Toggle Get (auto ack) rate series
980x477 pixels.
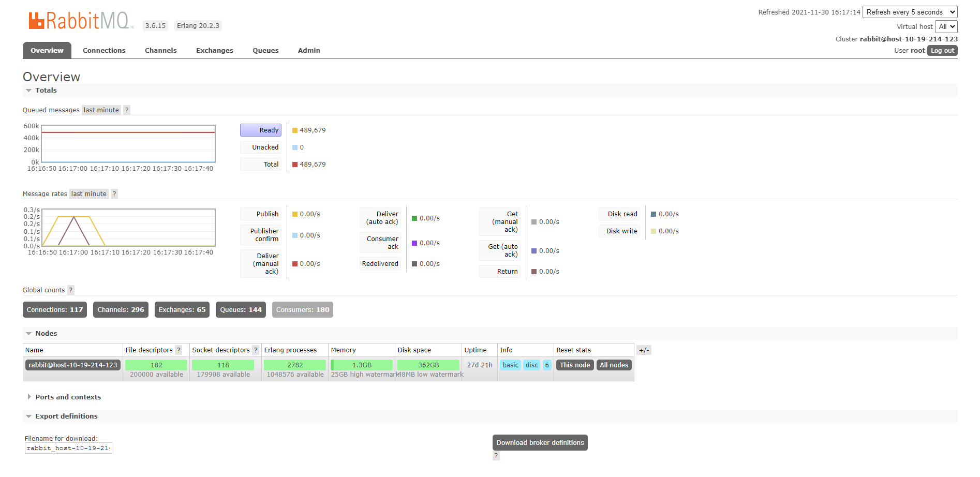tap(500, 250)
